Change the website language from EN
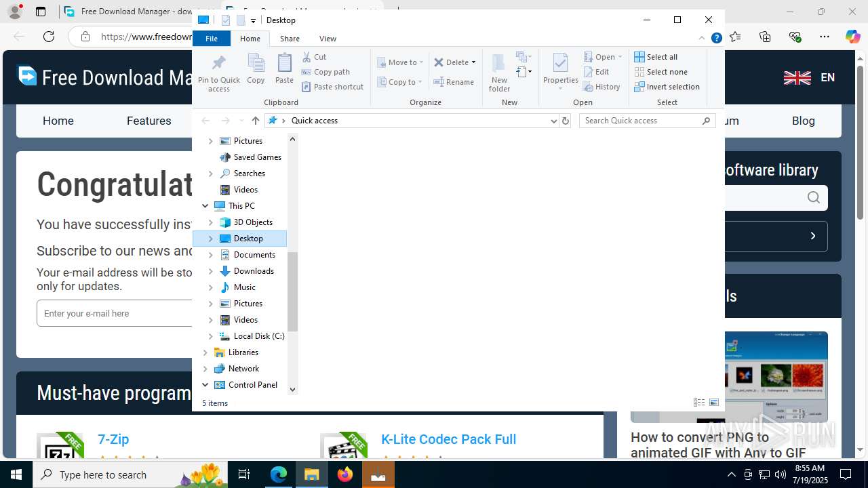Image resolution: width=868 pixels, height=488 pixels. pos(809,77)
